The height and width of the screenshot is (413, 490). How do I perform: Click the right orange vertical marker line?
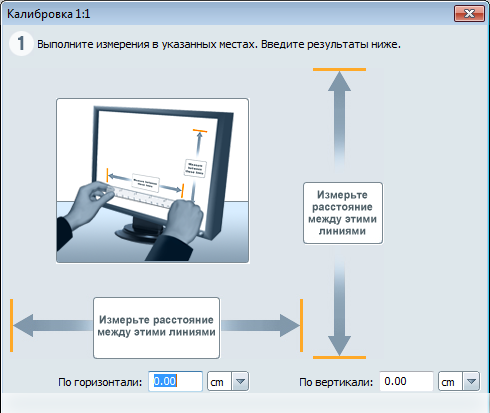coord(301,325)
